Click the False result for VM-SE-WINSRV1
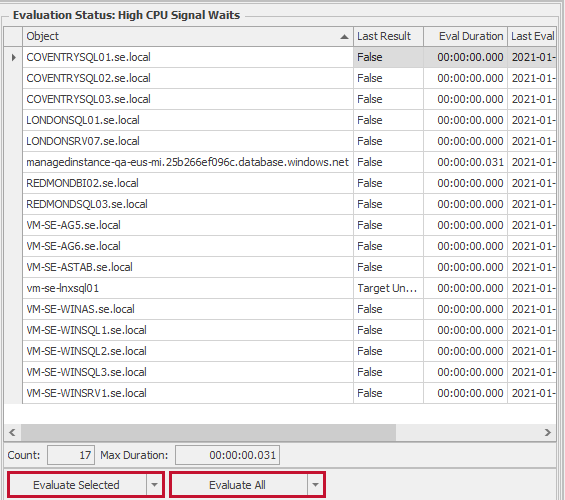 [x=388, y=393]
